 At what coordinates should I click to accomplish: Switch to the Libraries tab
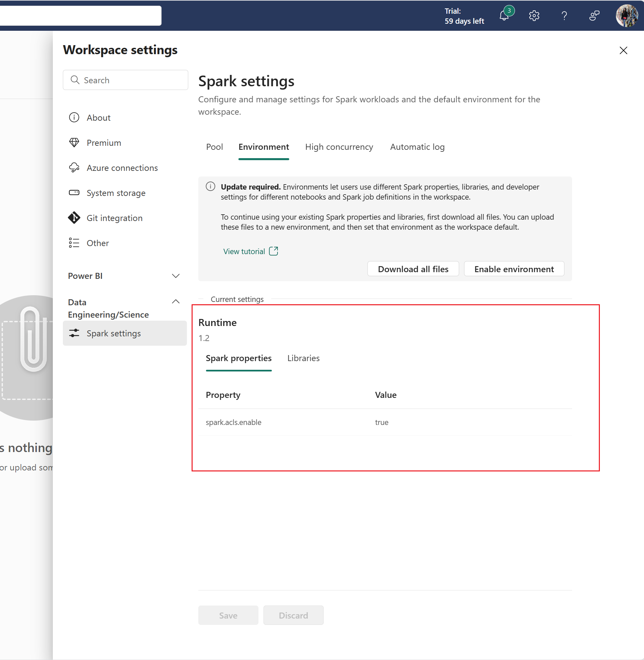click(304, 358)
